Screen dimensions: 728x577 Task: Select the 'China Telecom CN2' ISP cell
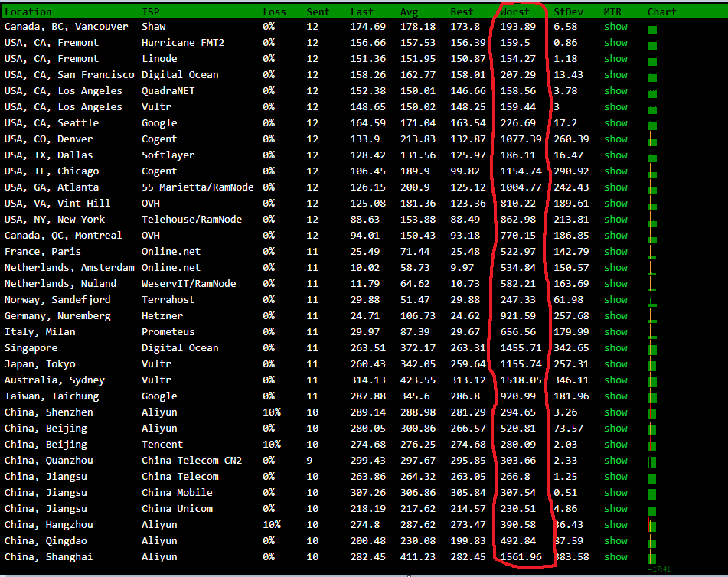tap(191, 461)
